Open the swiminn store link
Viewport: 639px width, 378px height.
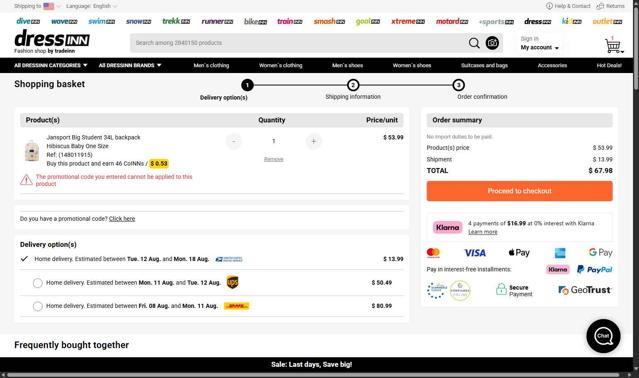tap(101, 21)
